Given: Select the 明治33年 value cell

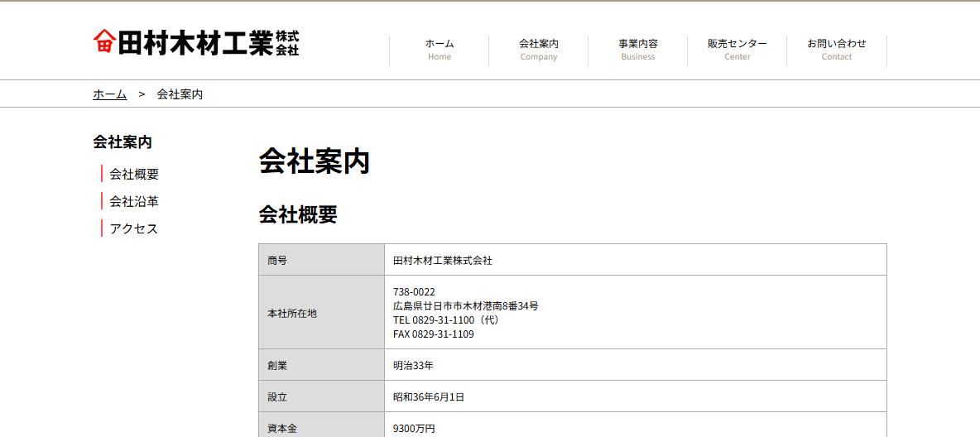Looking at the screenshot, I should click(636, 365).
